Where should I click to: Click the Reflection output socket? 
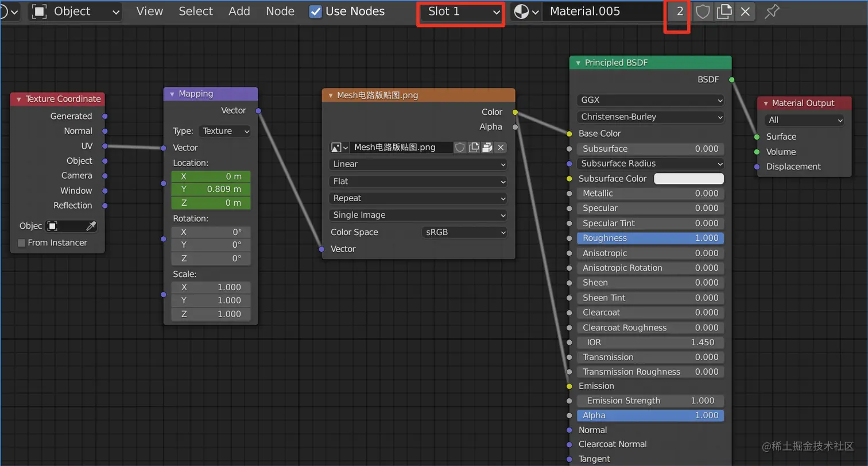click(105, 205)
